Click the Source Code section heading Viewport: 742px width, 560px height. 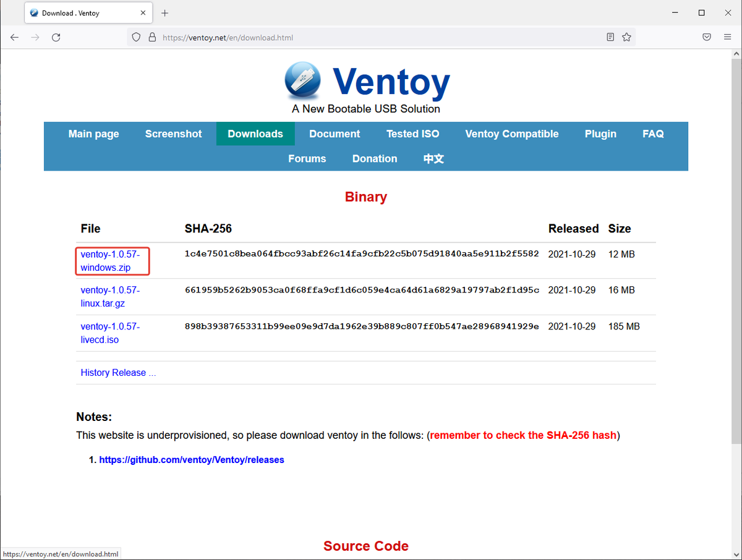(366, 546)
